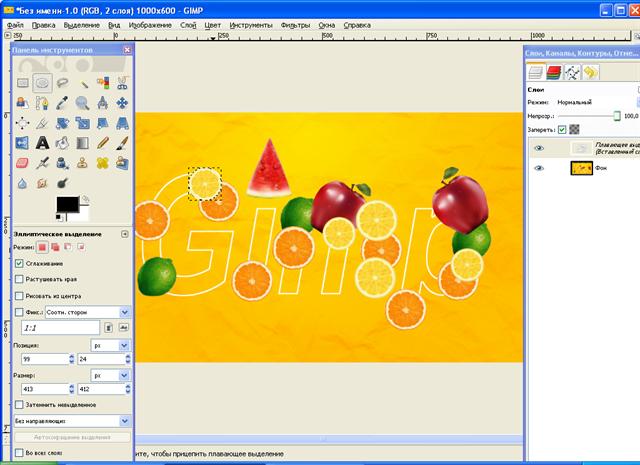Switch to the Undo History tab
Image resolution: width=640 pixels, height=465 pixels.
(x=590, y=73)
